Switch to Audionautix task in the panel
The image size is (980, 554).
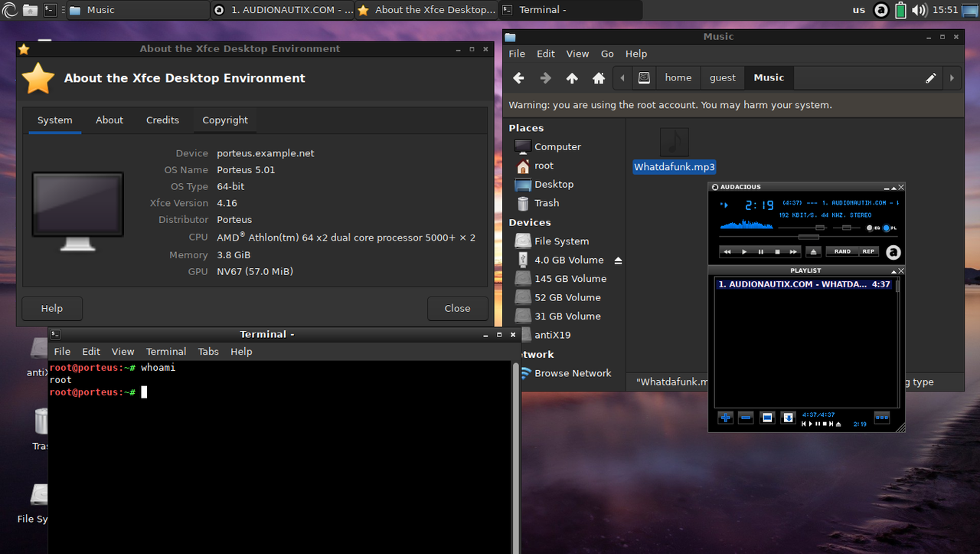282,10
